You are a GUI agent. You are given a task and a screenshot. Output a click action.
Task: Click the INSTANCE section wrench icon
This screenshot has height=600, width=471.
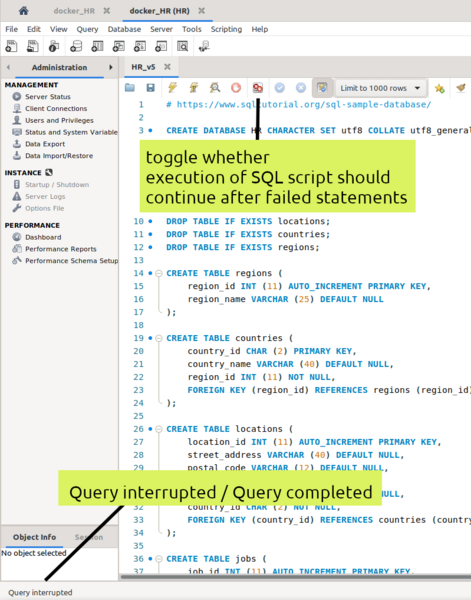click(x=49, y=173)
